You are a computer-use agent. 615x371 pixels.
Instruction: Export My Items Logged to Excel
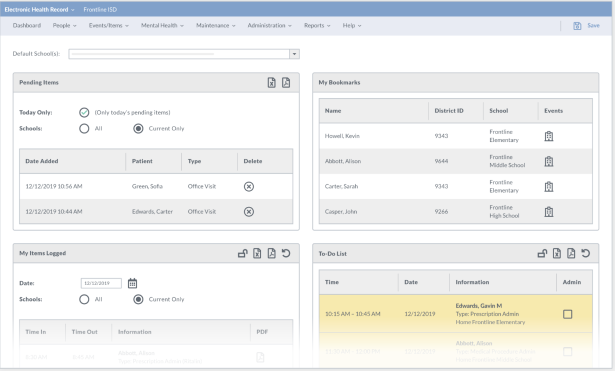click(257, 253)
